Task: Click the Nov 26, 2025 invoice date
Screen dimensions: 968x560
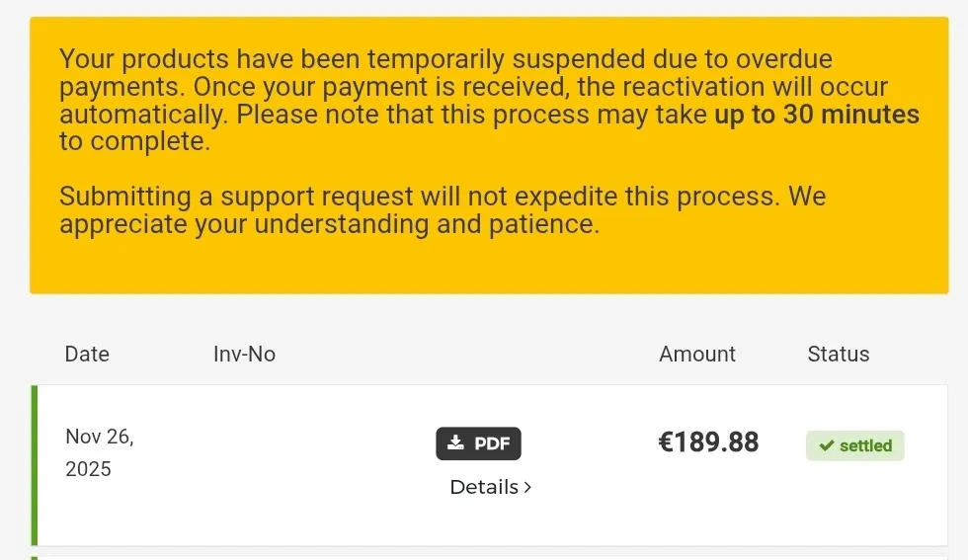Action: (99, 452)
